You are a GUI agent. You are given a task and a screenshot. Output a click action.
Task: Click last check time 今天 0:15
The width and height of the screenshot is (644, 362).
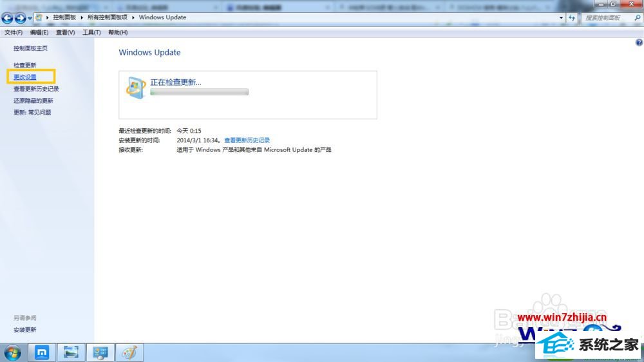click(x=189, y=131)
